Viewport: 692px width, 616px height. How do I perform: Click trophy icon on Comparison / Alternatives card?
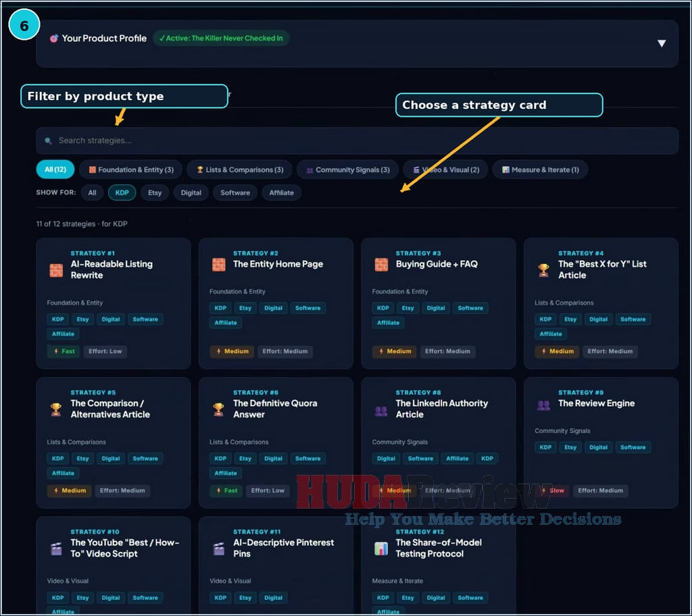tap(56, 409)
